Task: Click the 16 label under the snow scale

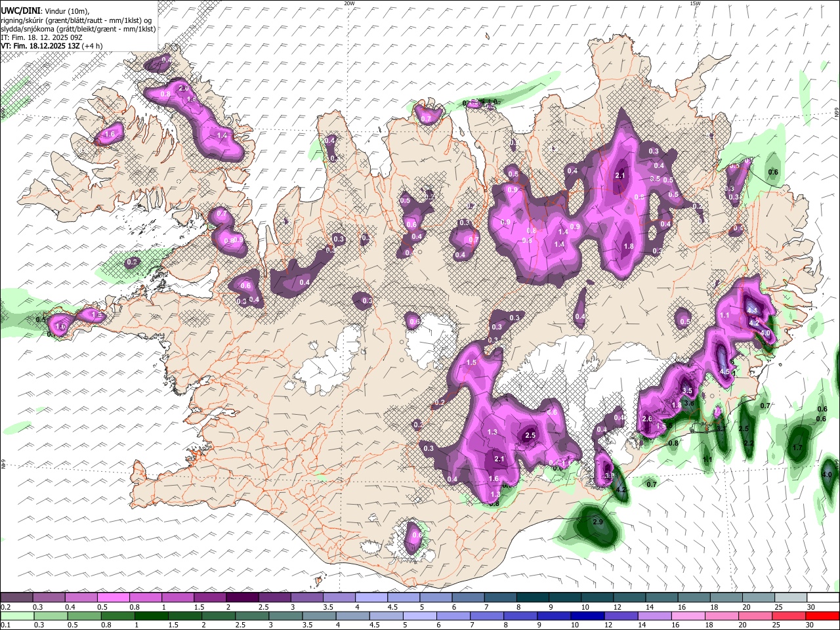Action: [x=682, y=607]
